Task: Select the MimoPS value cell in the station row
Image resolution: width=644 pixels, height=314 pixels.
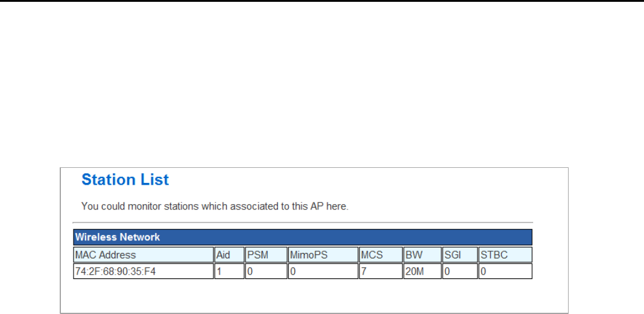Action: [x=321, y=272]
